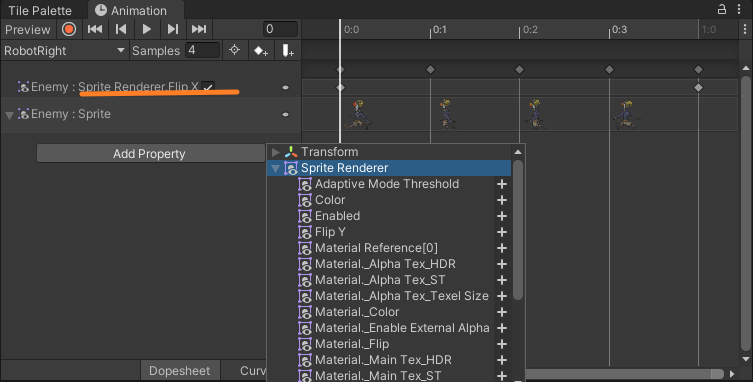This screenshot has width=753, height=382.
Task: Select Flip Y in property list
Action: tap(330, 232)
